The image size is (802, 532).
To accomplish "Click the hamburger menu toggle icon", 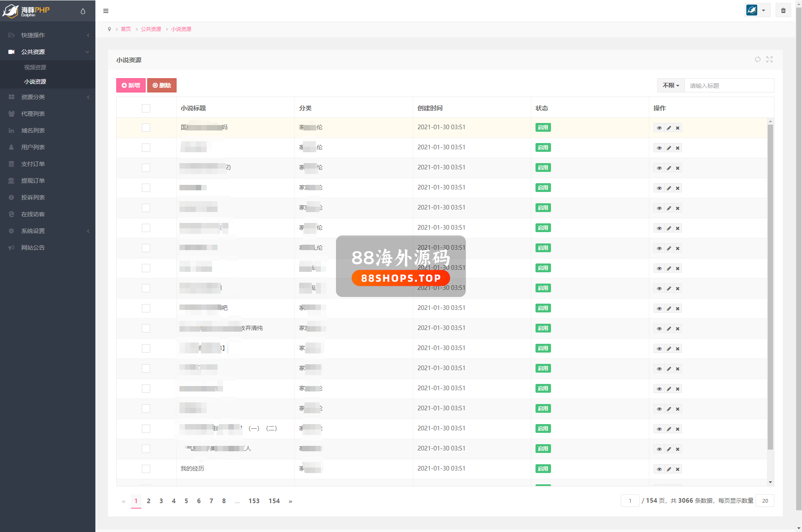I will tap(106, 11).
